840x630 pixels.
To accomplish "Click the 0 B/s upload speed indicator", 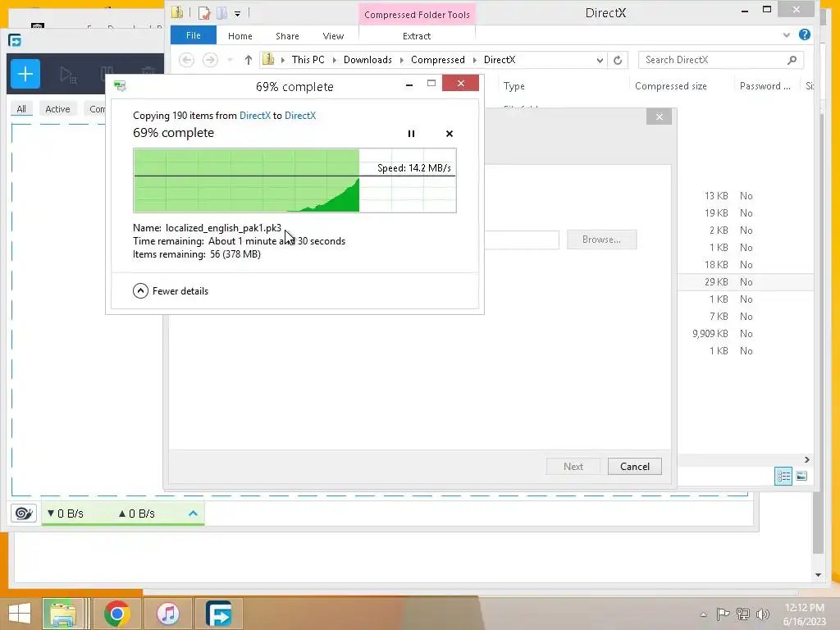I will pos(137,514).
